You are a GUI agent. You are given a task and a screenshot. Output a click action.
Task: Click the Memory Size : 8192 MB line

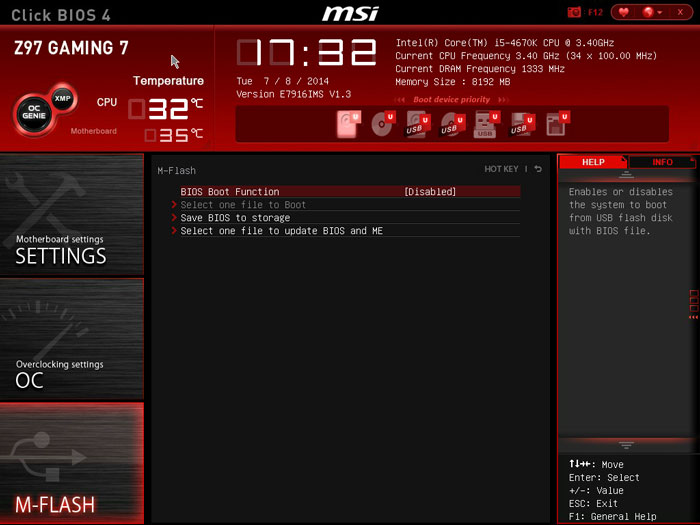[452, 82]
